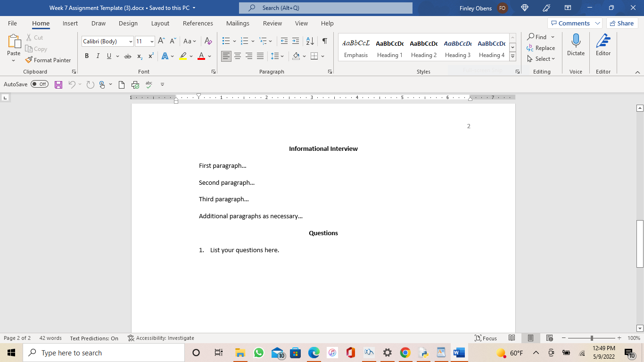Toggle the AutoSave switch

(40, 84)
